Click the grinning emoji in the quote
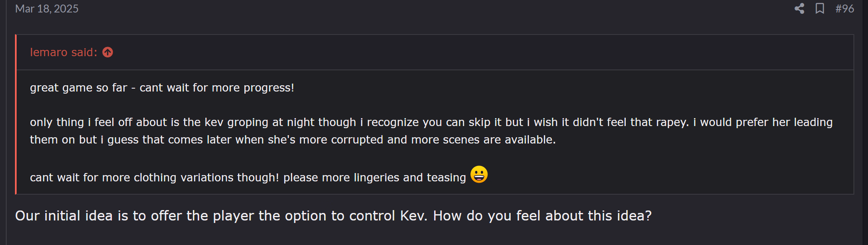Screen dimensions: 868x245 tap(479, 174)
